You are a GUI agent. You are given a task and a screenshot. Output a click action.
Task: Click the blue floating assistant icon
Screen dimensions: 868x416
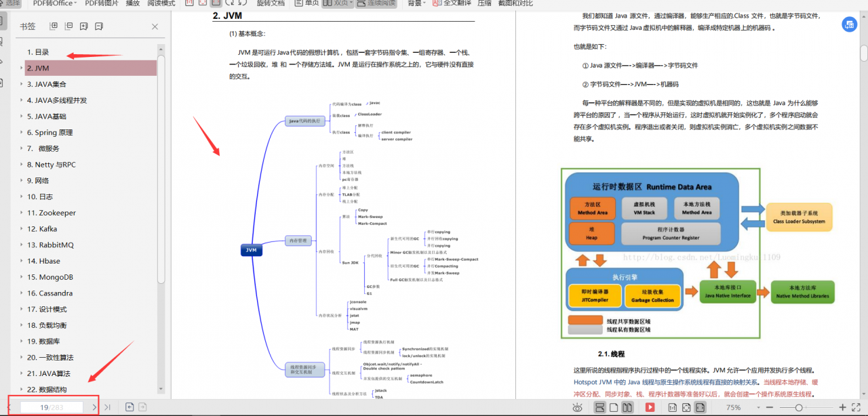[849, 24]
